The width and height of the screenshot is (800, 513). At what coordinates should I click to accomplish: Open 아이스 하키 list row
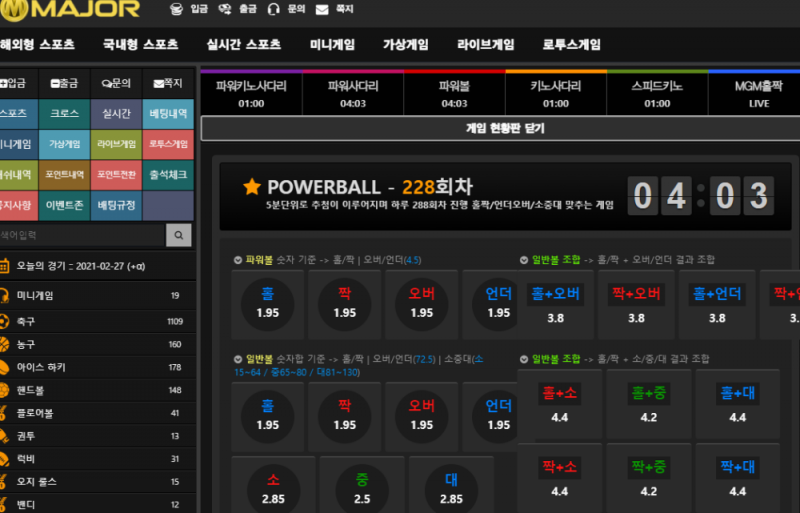97,368
